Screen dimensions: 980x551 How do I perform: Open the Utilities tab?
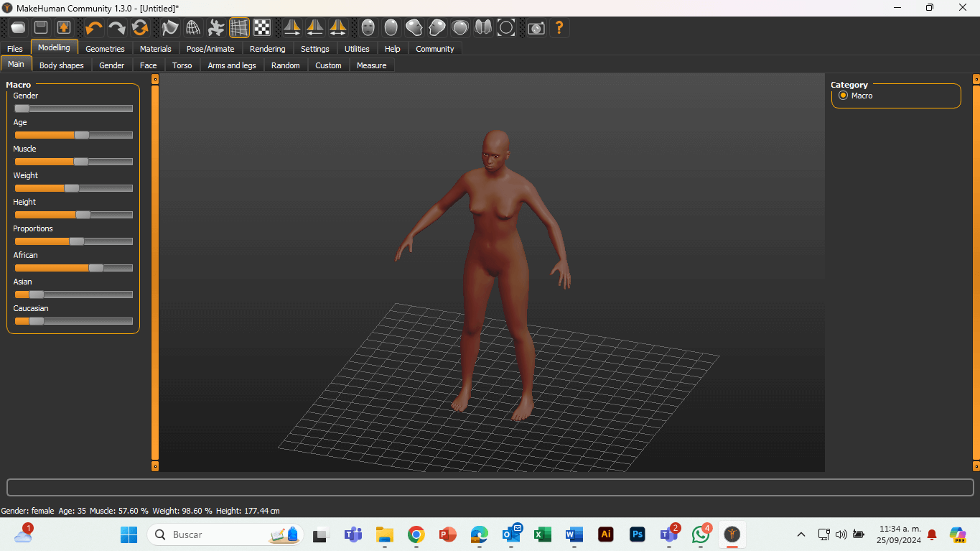(357, 49)
